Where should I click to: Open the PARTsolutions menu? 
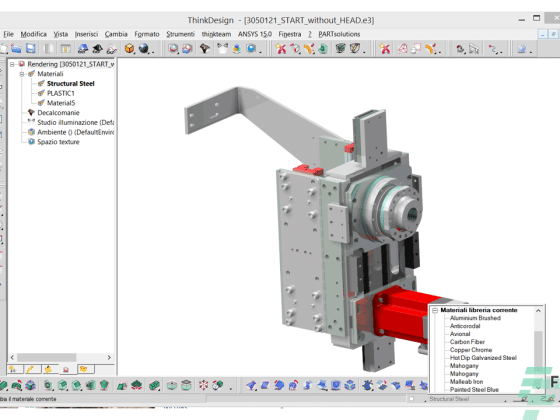tap(339, 34)
